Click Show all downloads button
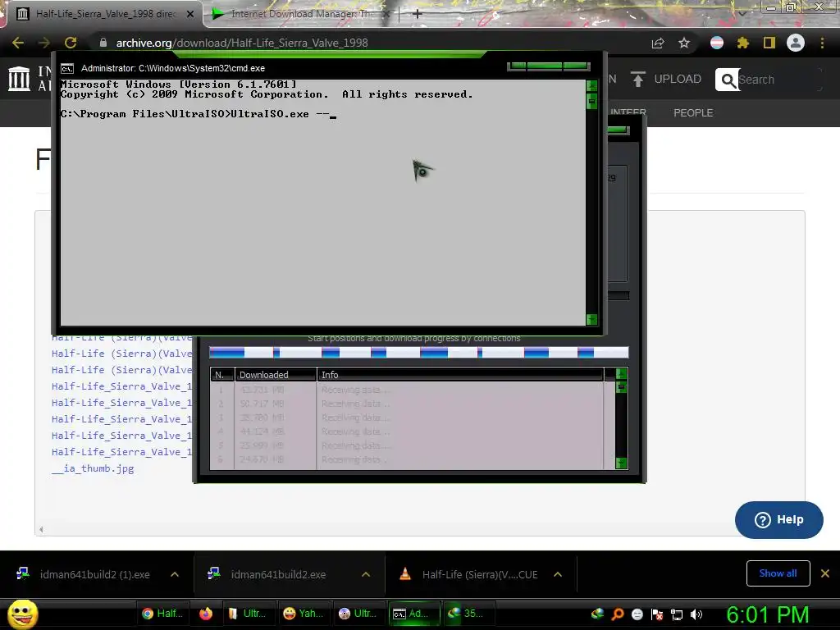The width and height of the screenshot is (840, 630). [x=778, y=573]
